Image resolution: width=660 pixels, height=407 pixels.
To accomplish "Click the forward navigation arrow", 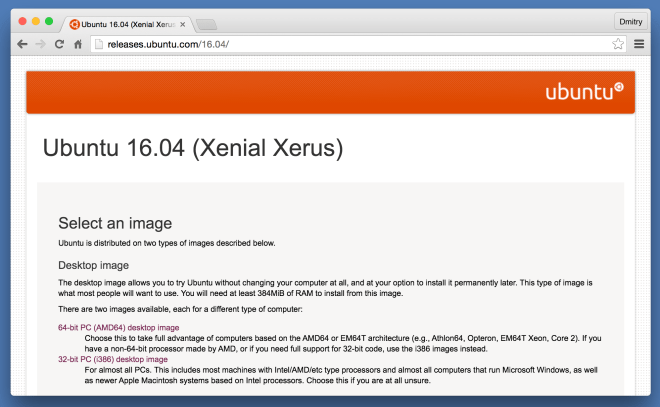I will [40, 44].
